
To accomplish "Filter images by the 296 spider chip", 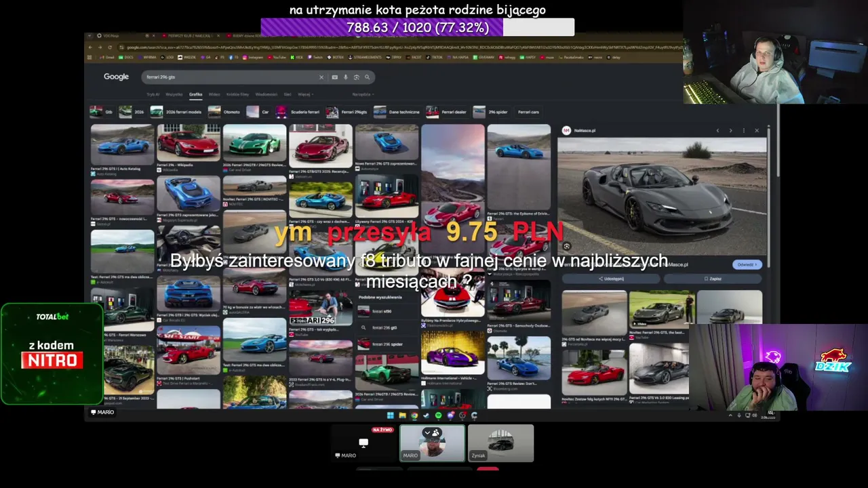I will (491, 112).
